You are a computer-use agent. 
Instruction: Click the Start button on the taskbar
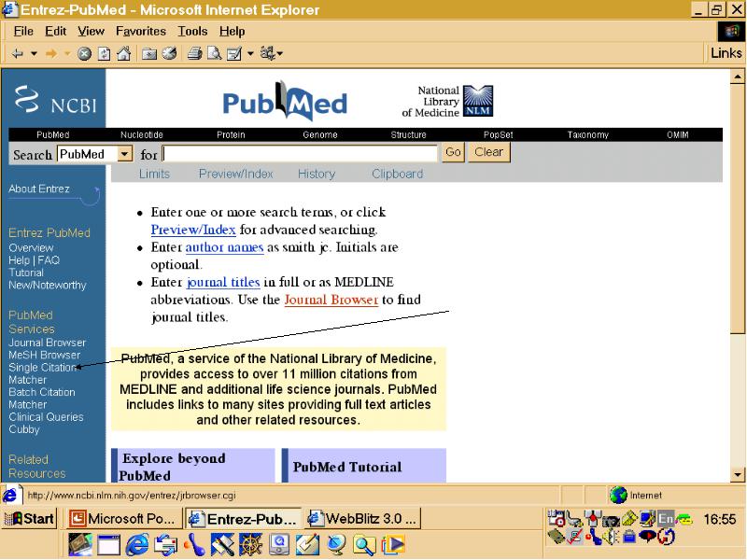pyautogui.click(x=30, y=518)
